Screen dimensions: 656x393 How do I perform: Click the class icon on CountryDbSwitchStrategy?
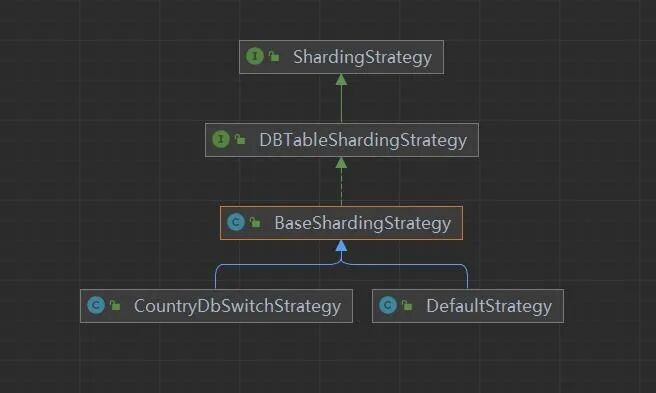pyautogui.click(x=96, y=305)
